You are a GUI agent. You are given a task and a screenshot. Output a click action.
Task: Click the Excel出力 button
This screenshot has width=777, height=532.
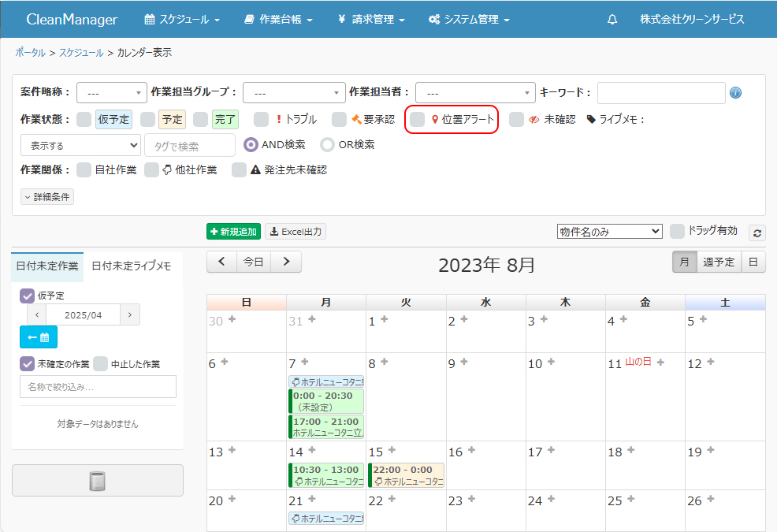click(296, 232)
